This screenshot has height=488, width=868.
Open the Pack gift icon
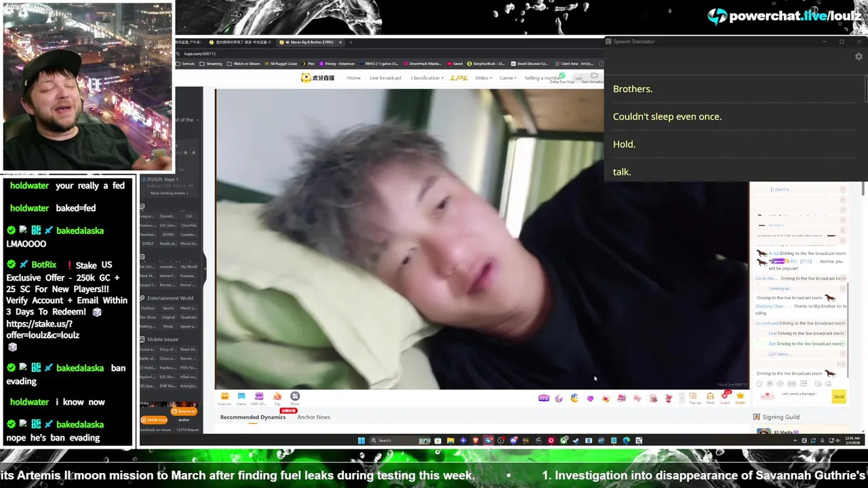[x=710, y=398]
